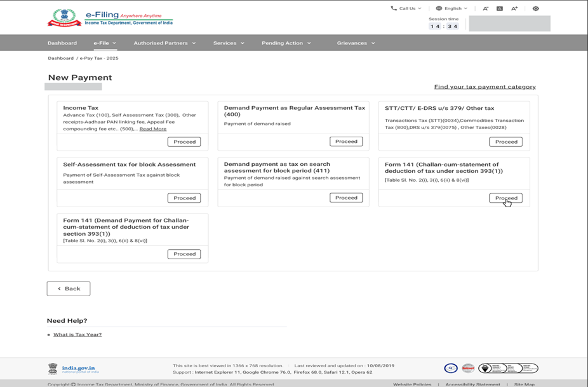Go to the Dashboard tab in navigation bar

click(x=62, y=43)
